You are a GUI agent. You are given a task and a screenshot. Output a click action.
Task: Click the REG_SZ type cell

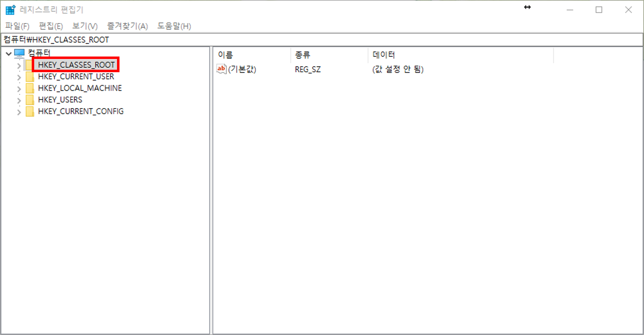click(308, 69)
